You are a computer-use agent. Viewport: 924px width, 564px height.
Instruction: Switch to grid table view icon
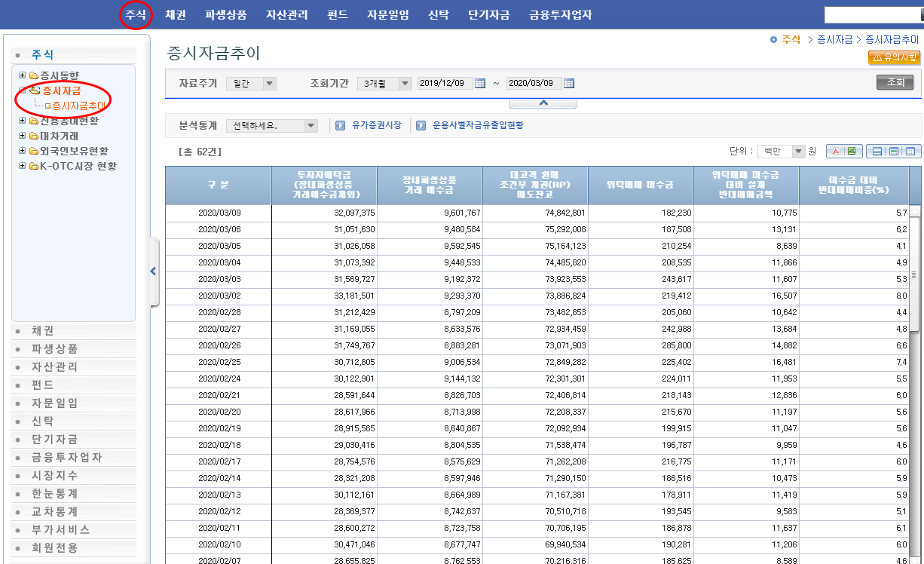(x=910, y=152)
